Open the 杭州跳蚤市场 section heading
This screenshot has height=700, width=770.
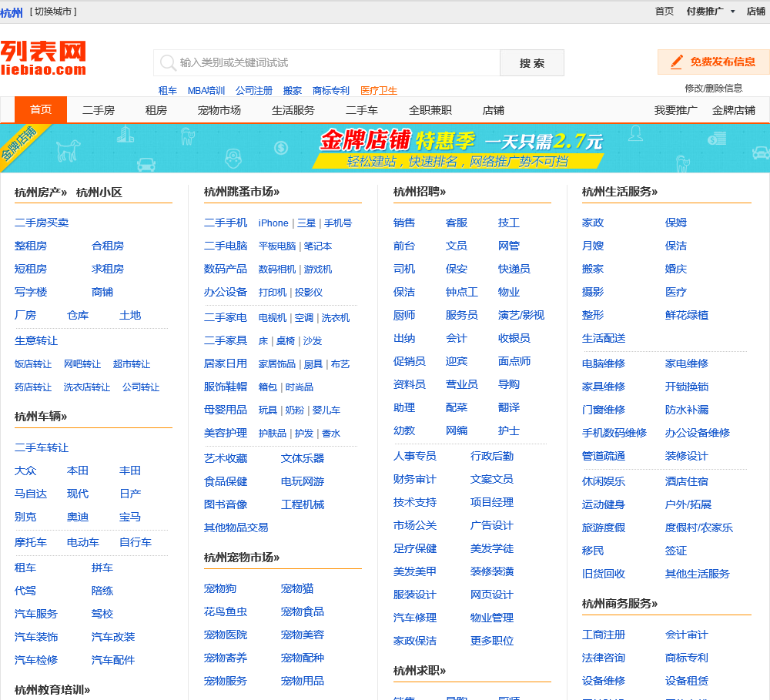pos(242,192)
